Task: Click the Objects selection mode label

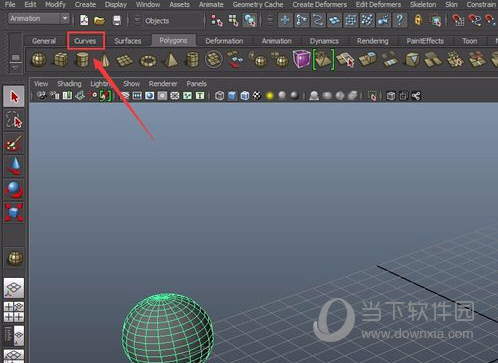Action: [x=157, y=21]
